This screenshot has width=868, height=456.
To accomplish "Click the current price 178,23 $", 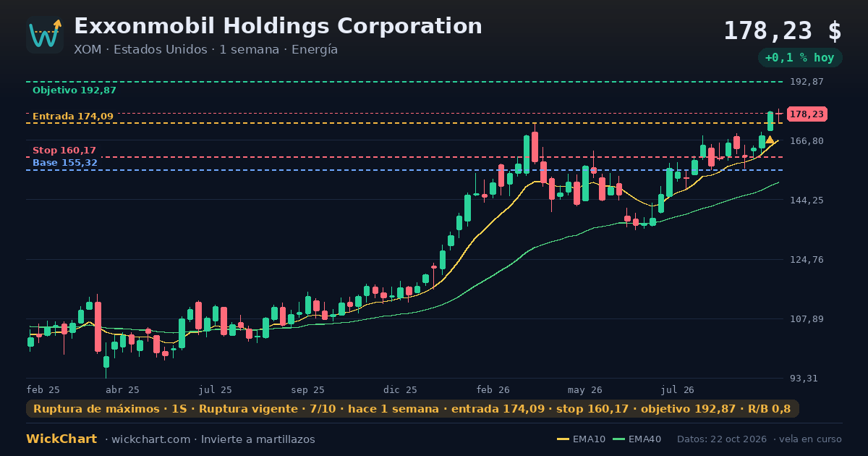I will [x=783, y=31].
